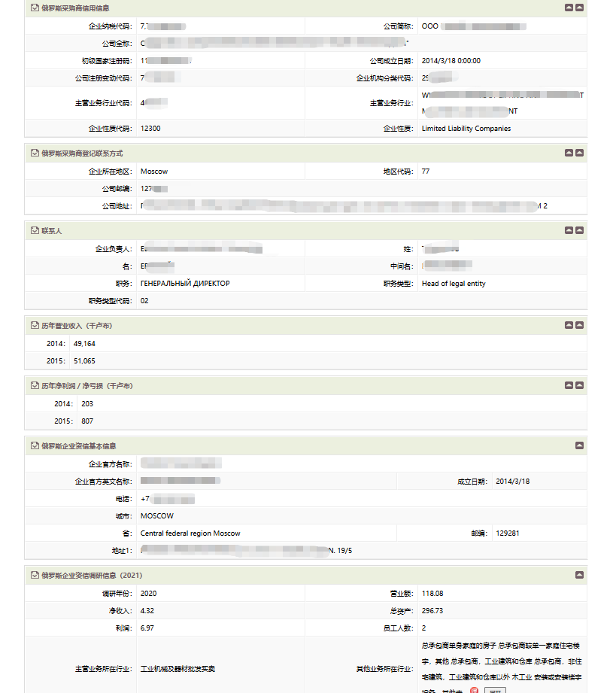Click the icon beside 历年营业收入 section title
Image resolution: width=616 pixels, height=693 pixels.
[x=35, y=325]
